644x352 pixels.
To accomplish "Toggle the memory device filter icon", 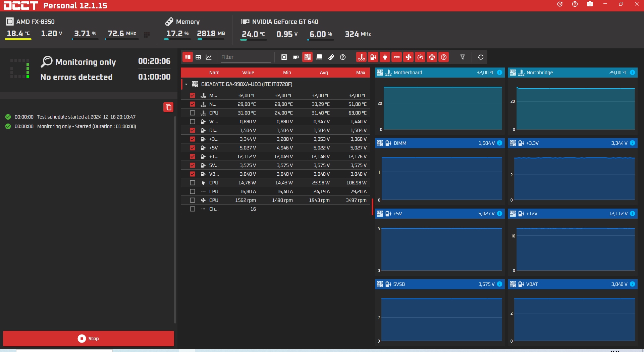I will click(331, 57).
